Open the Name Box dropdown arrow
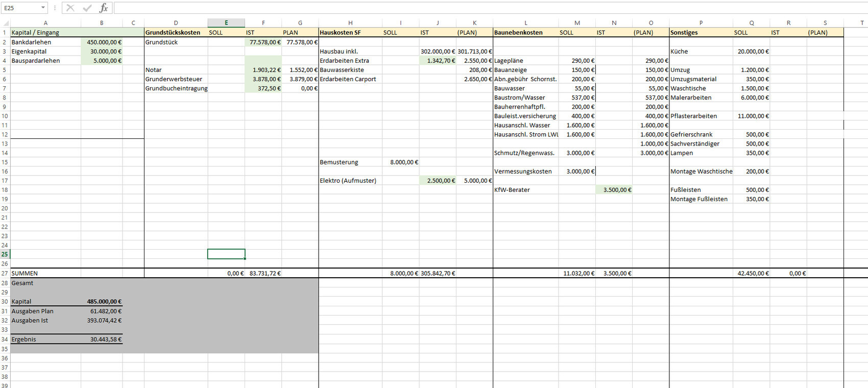This screenshot has width=868, height=388. tap(43, 8)
